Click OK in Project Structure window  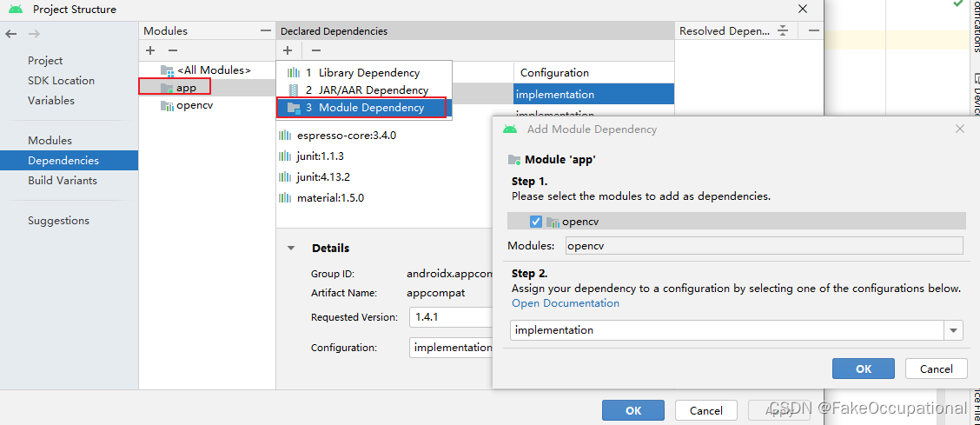633,410
